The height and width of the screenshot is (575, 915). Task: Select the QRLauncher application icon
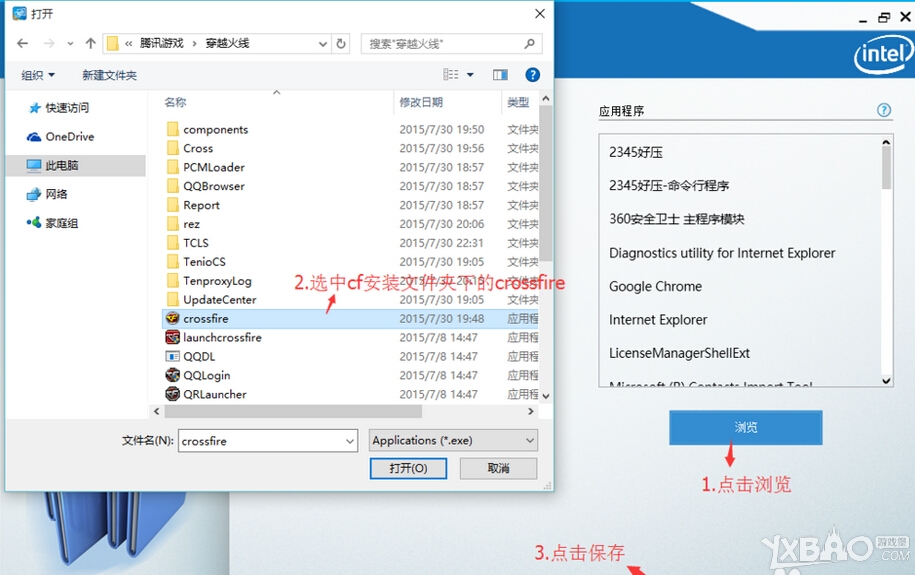point(172,394)
